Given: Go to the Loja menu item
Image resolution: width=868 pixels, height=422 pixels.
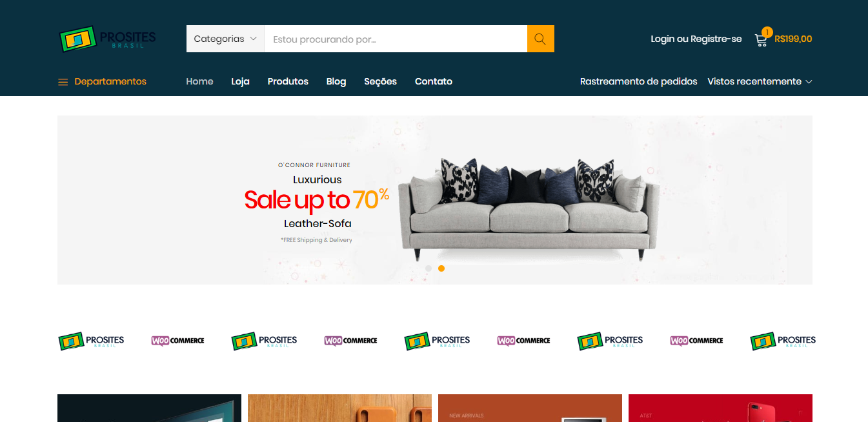Looking at the screenshot, I should [x=240, y=81].
